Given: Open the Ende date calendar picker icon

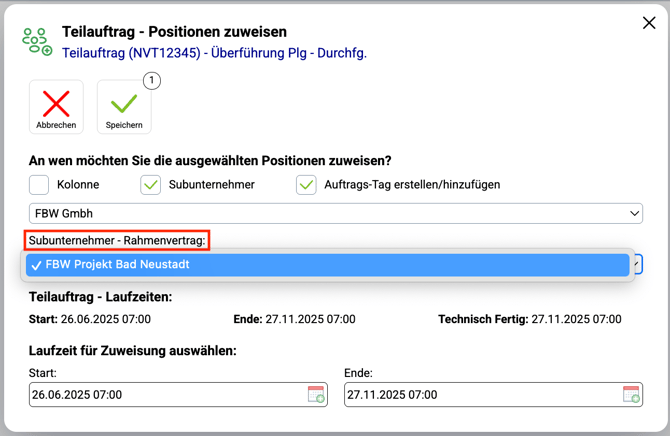Looking at the screenshot, I should [631, 394].
